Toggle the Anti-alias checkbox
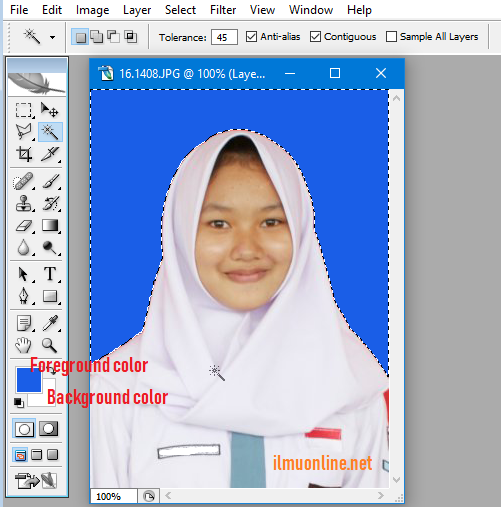The width and height of the screenshot is (501, 507). pos(251,36)
